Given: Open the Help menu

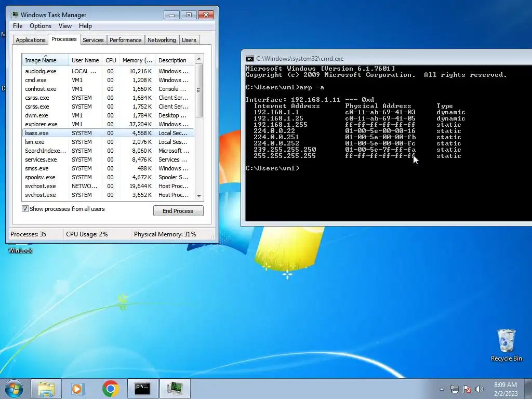Looking at the screenshot, I should point(85,26).
